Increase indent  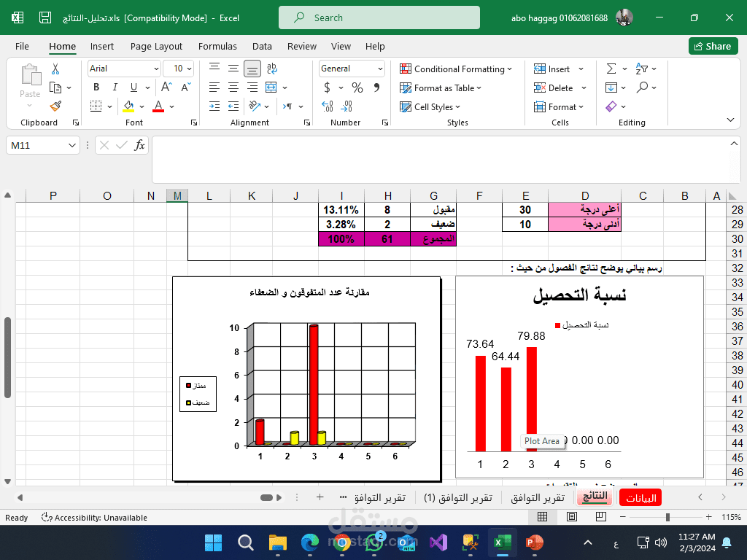tap(233, 106)
